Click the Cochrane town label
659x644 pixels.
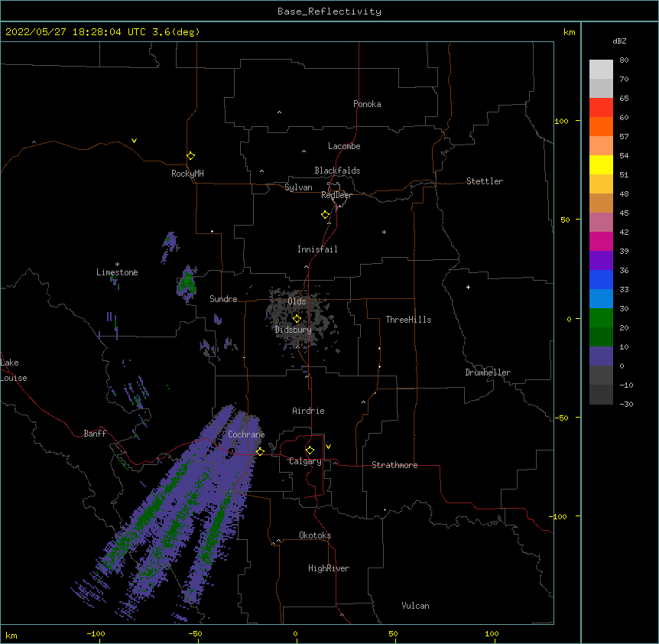(246, 434)
